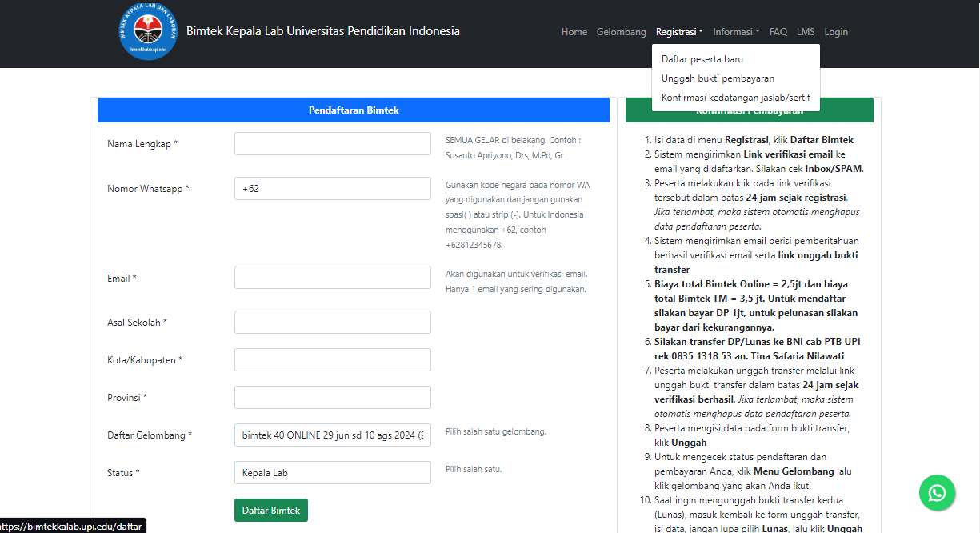
Task: Click the Nama Lengkap input field
Action: click(x=332, y=144)
